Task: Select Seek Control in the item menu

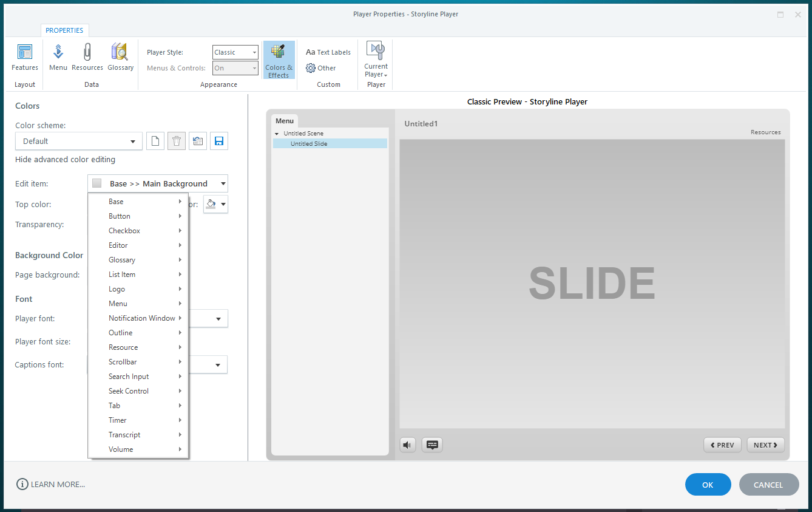Action: coord(129,391)
